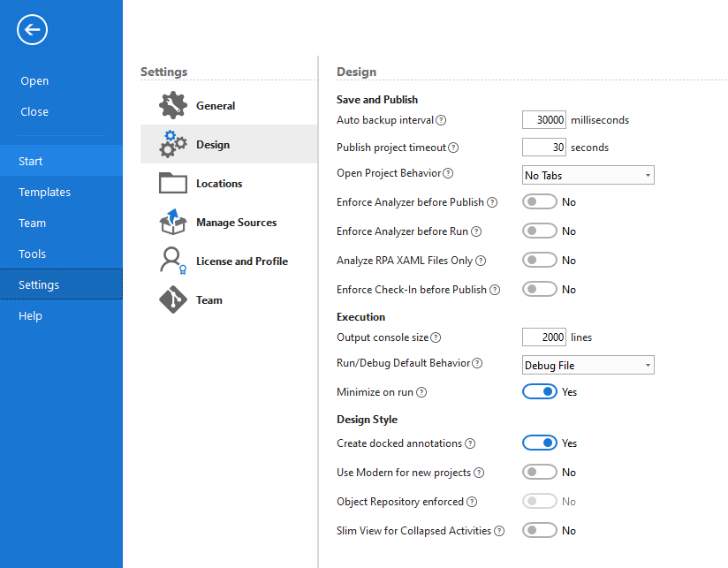Click help icon beside Enforce Analyzer before Publish
The image size is (728, 568).
tap(492, 202)
